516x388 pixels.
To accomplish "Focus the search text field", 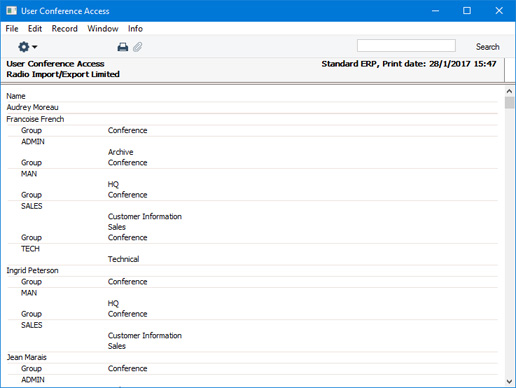I will pos(406,46).
